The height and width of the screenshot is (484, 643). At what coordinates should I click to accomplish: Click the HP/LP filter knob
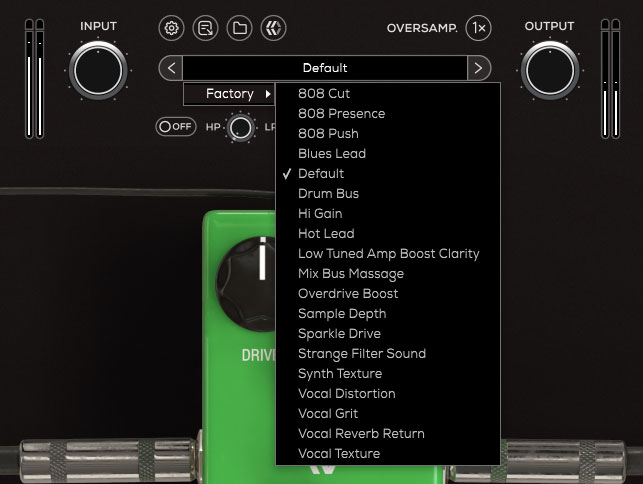click(x=241, y=128)
